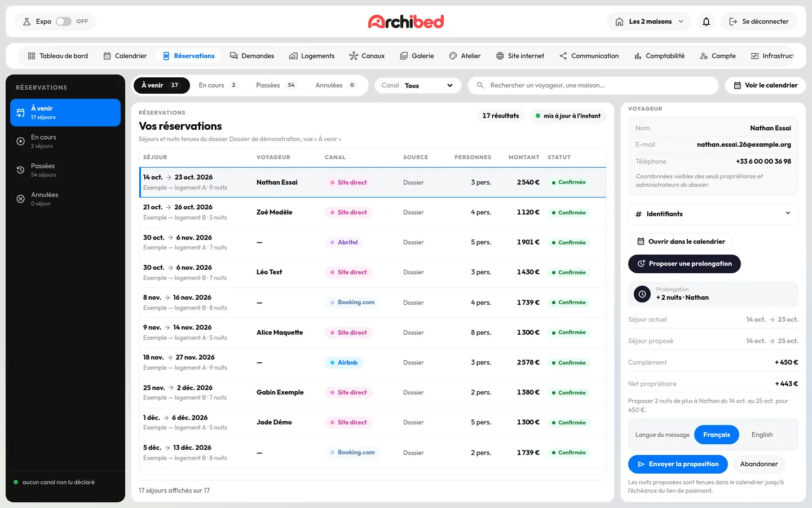This screenshot has height=508, width=812.
Task: Click Voir le calendrier button
Action: pos(765,85)
